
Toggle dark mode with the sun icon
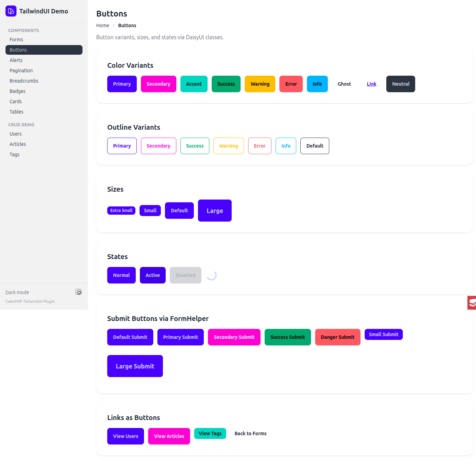pos(79,292)
